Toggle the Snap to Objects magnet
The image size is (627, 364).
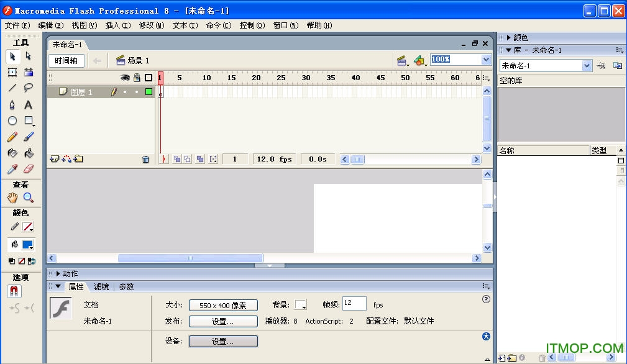pos(14,291)
